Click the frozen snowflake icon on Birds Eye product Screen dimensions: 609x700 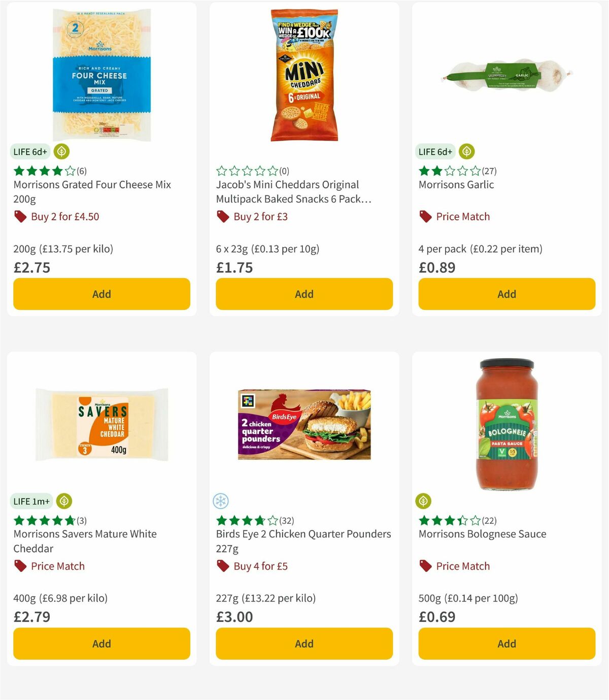point(222,501)
